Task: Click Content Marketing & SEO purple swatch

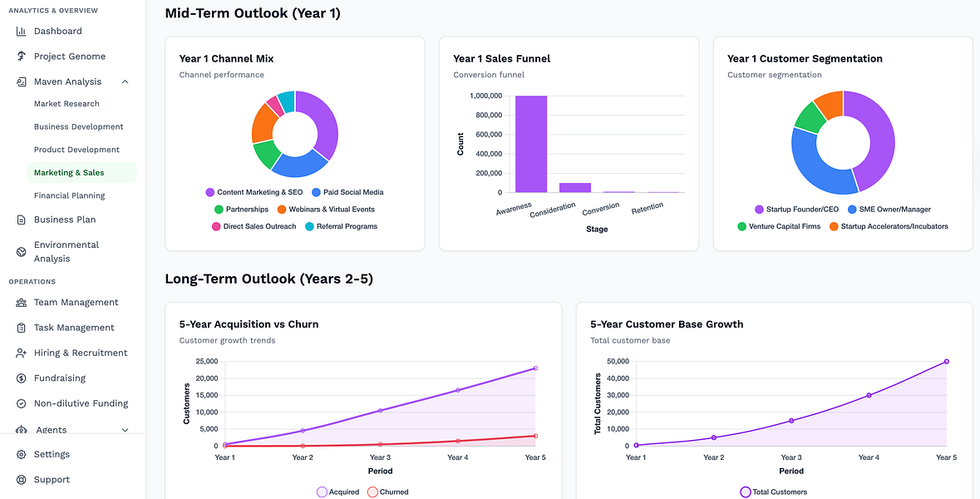Action: (x=210, y=193)
